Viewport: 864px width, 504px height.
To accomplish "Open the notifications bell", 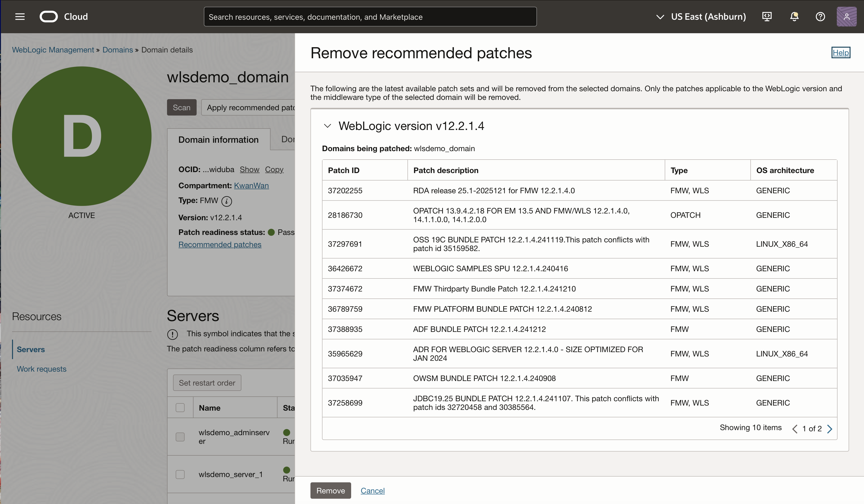I will 794,16.
